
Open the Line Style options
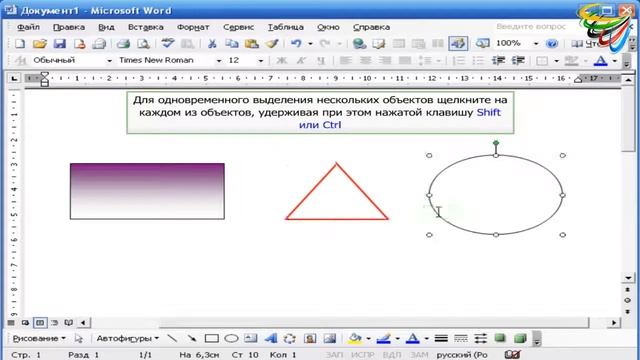441,338
